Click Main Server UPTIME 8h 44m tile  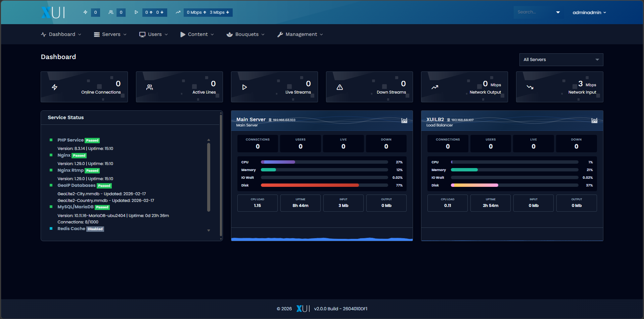(301, 203)
